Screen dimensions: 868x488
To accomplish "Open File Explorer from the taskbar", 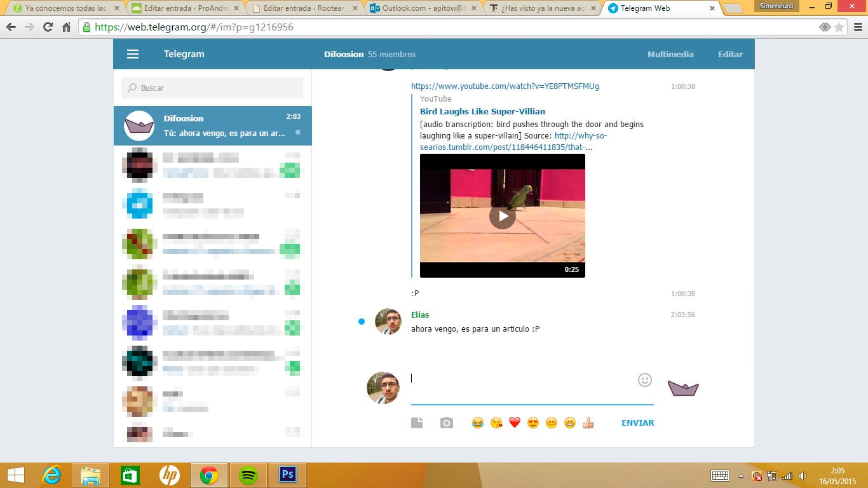I will pyautogui.click(x=91, y=475).
